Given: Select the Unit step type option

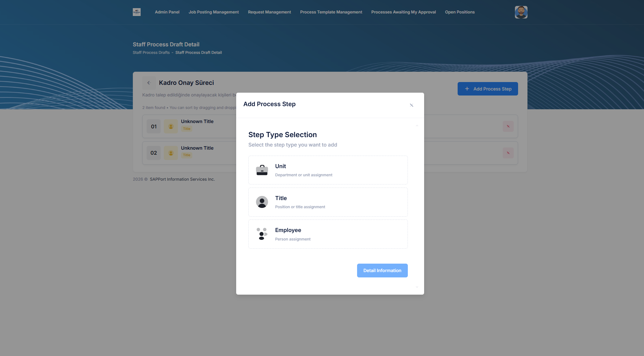Looking at the screenshot, I should (328, 170).
